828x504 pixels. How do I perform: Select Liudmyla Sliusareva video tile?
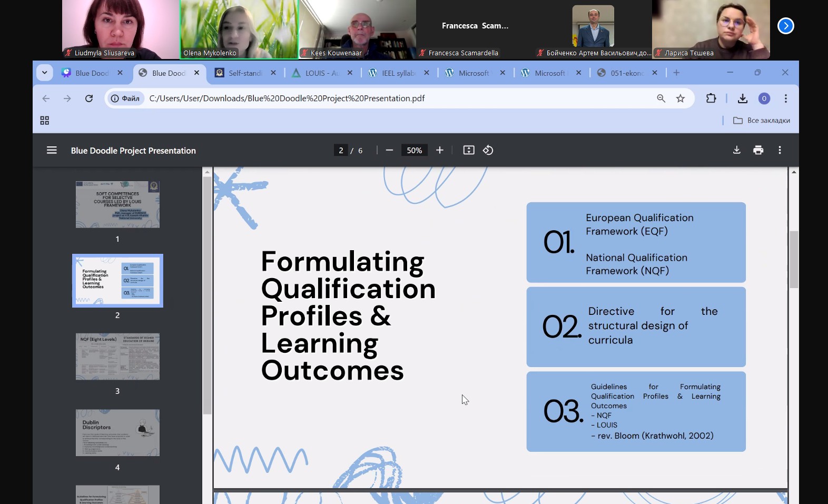pos(121,29)
